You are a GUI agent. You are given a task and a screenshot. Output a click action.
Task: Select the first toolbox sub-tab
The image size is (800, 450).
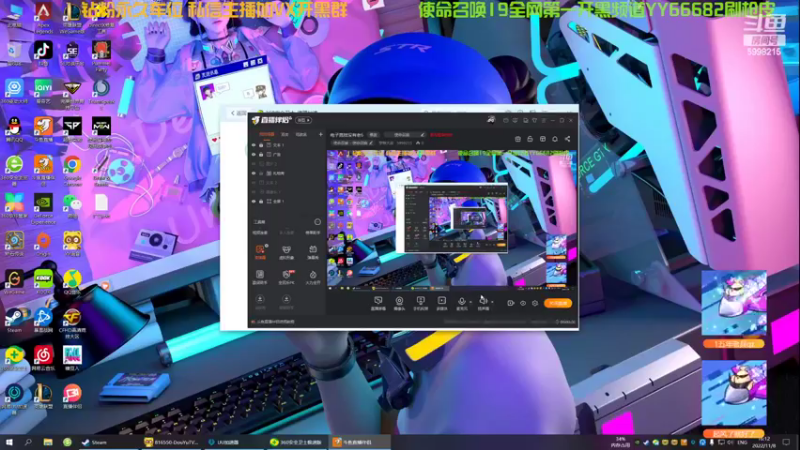[x=260, y=233]
